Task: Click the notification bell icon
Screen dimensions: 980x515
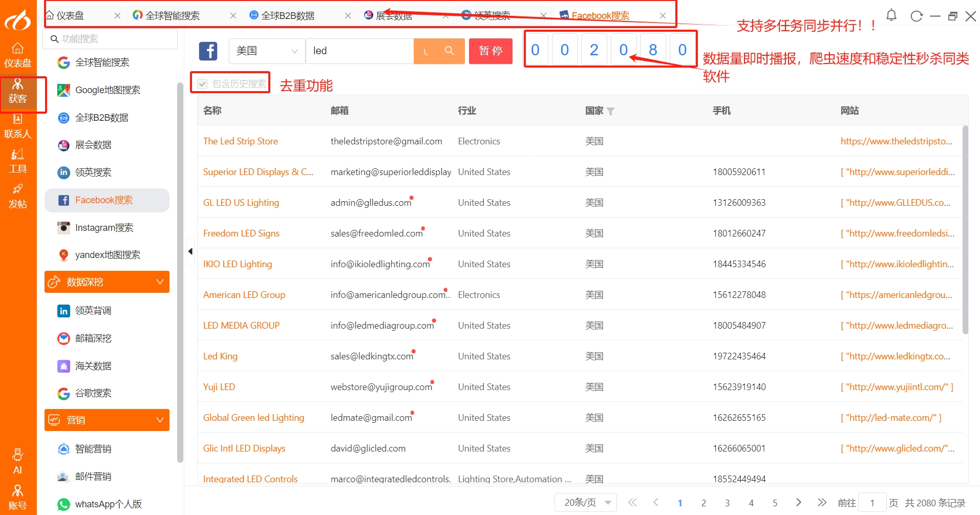Action: 891,15
